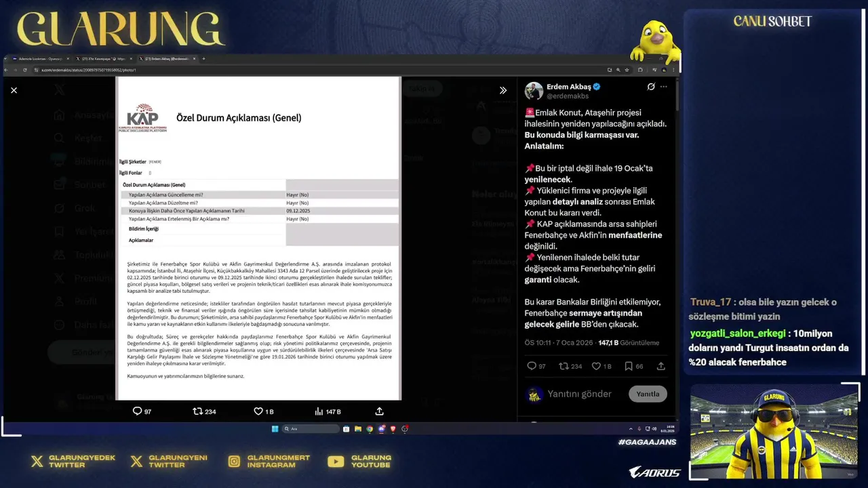The image size is (868, 488).
Task: Click yozgatli_salon_erkegi chat username
Action: (738, 333)
